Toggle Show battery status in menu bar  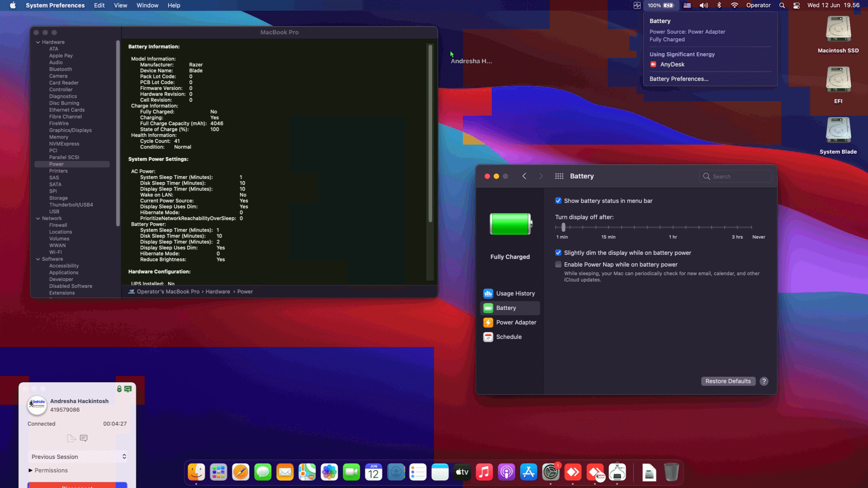click(x=558, y=201)
